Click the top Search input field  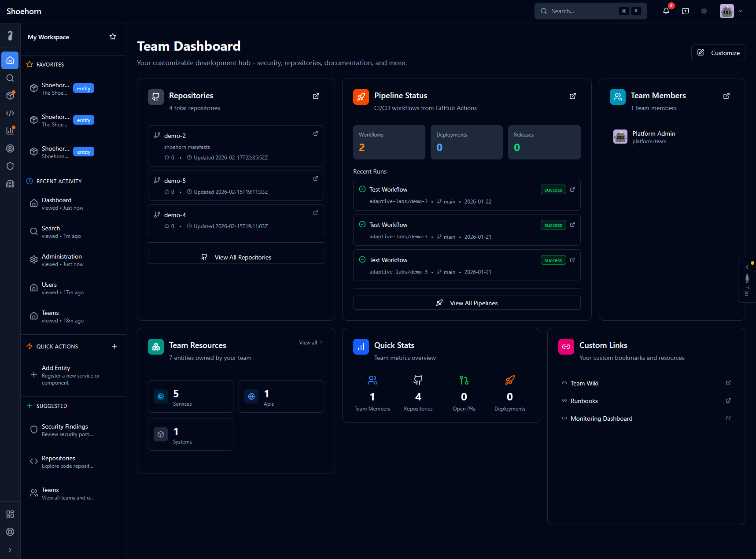581,11
